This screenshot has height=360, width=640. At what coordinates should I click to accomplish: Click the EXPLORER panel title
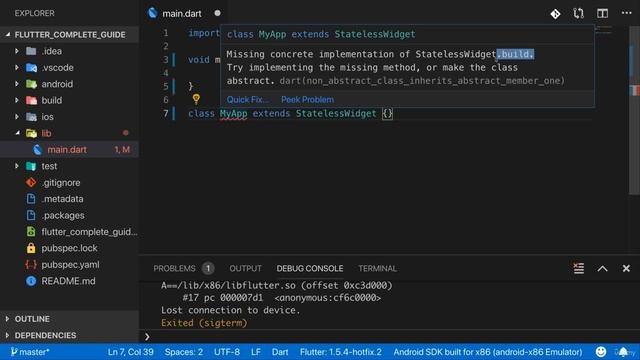click(34, 13)
